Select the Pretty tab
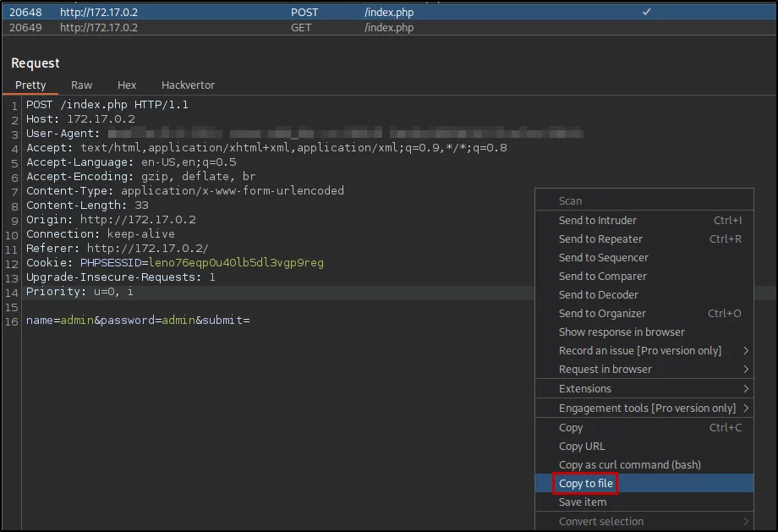 point(30,85)
